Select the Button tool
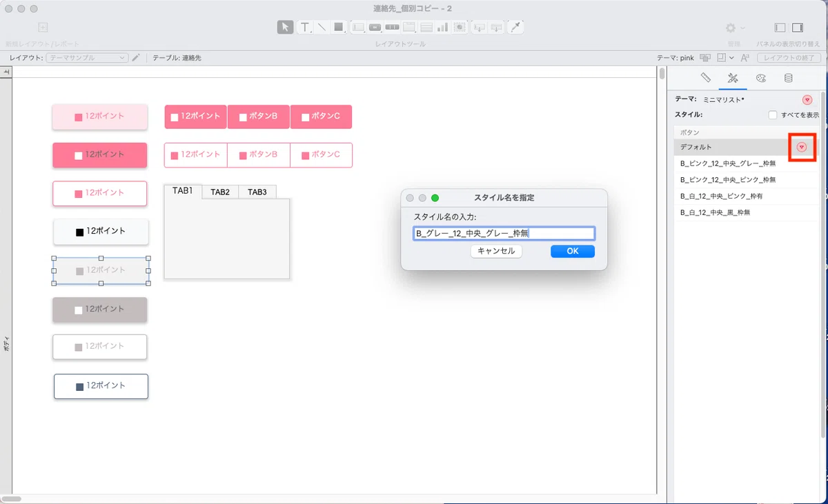 375,28
